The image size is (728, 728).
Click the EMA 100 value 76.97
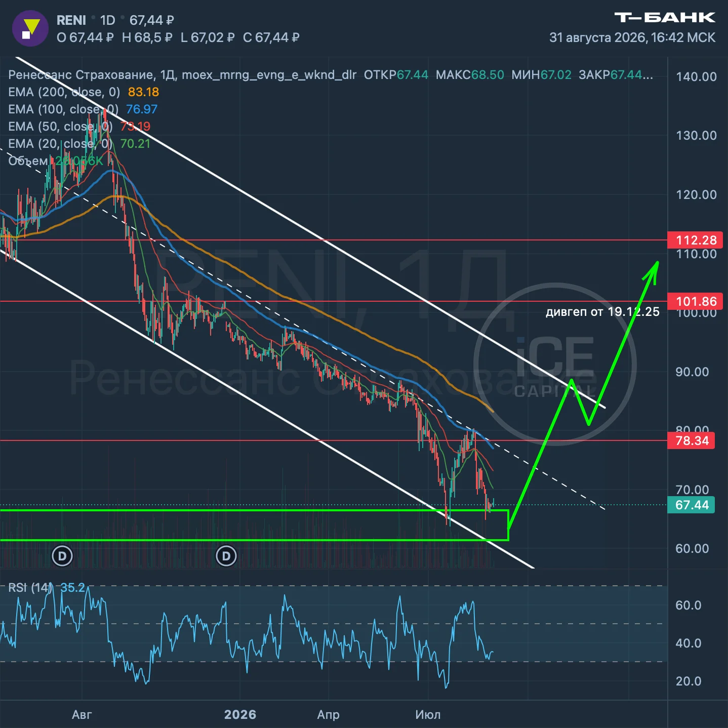point(142,109)
